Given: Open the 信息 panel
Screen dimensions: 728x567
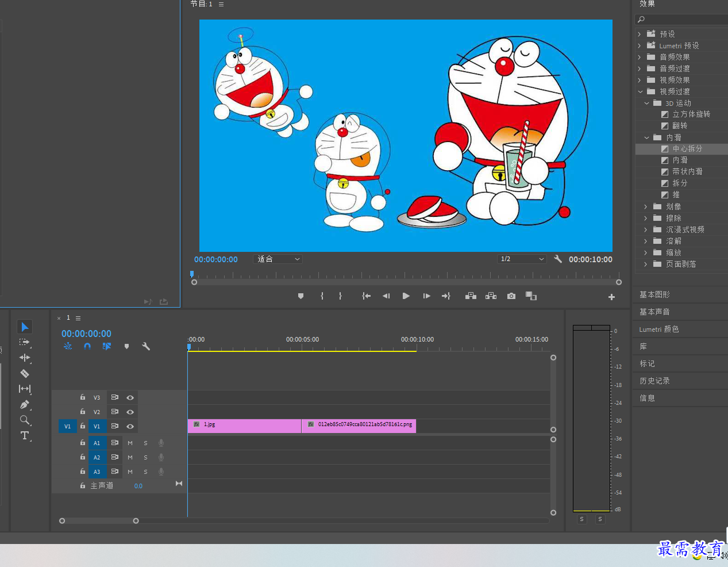Looking at the screenshot, I should 647,398.
